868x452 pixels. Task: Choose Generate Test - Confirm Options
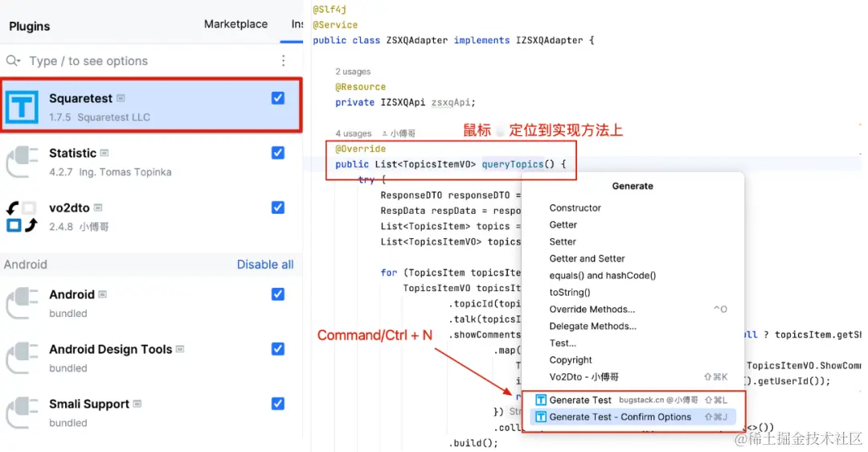click(633, 417)
